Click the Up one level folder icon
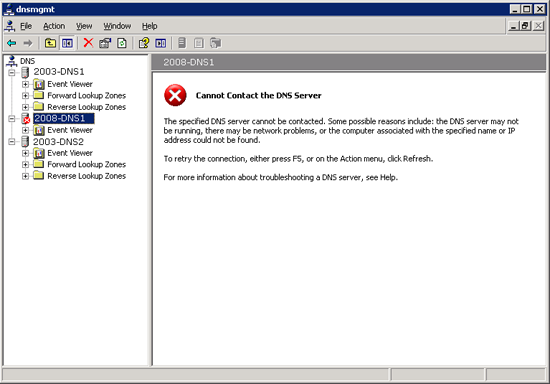Viewport: 550px width, 384px height. click(x=50, y=43)
